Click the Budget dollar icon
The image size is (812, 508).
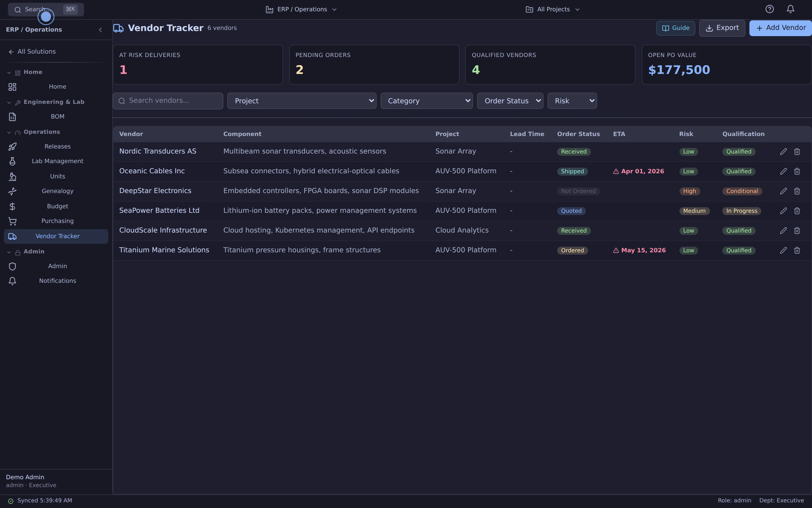point(12,206)
